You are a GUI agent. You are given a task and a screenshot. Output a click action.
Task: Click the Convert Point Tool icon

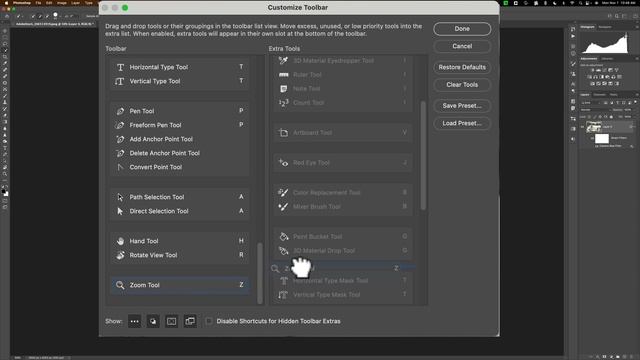click(x=120, y=167)
